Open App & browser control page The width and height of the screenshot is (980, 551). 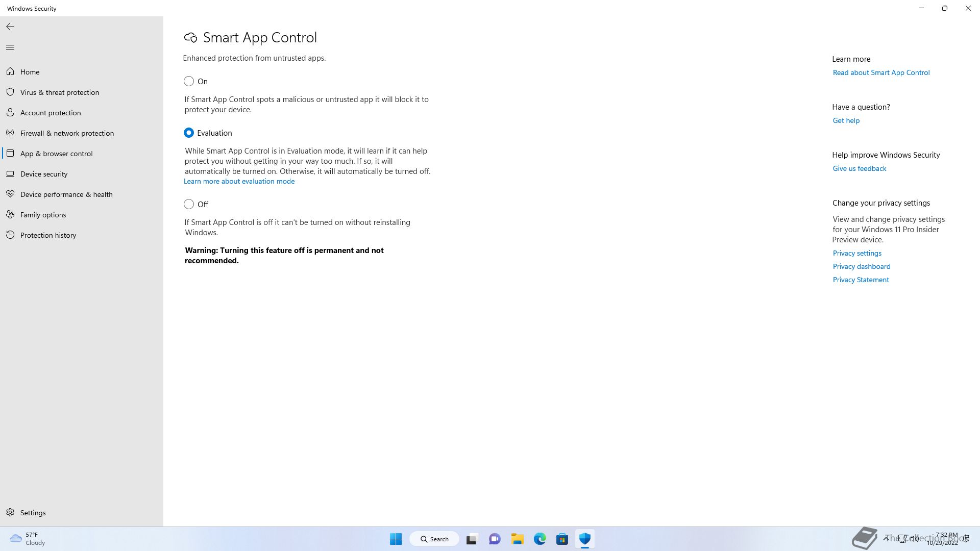tap(82, 154)
